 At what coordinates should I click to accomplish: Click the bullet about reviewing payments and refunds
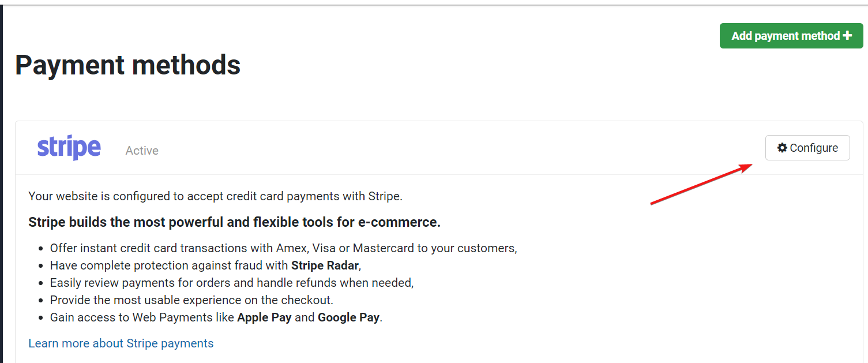232,283
